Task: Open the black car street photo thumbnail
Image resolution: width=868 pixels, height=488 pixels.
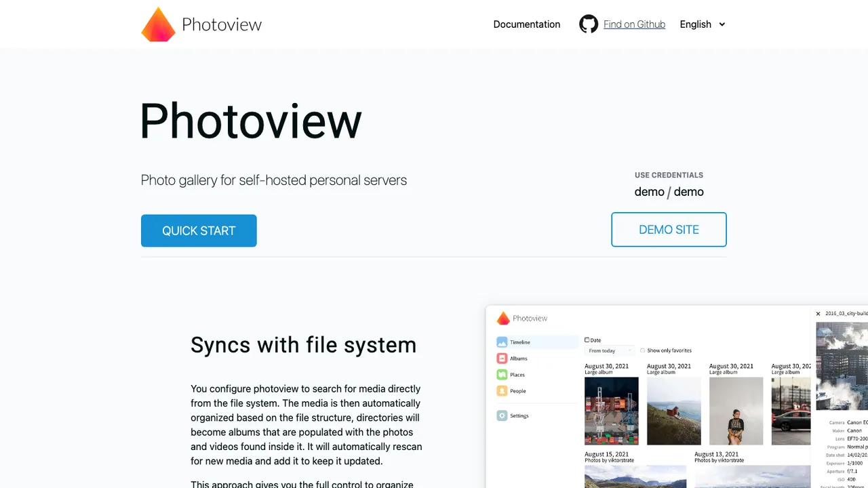Action: click(791, 411)
